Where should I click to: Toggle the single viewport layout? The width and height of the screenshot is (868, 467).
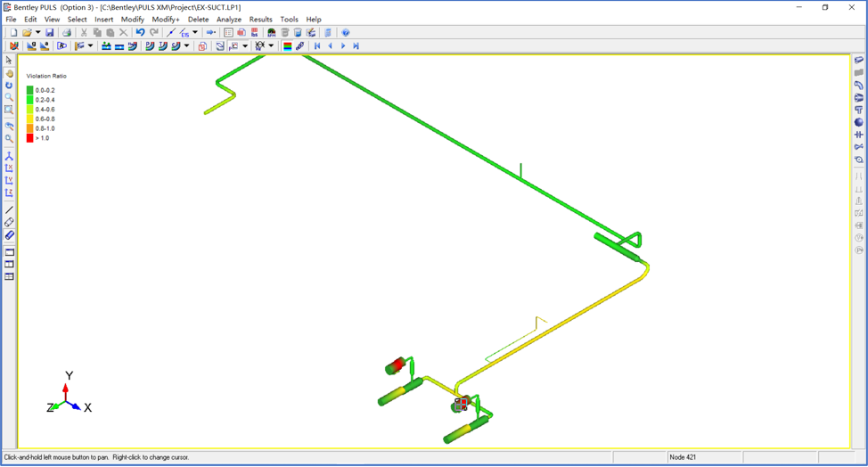[x=9, y=252]
